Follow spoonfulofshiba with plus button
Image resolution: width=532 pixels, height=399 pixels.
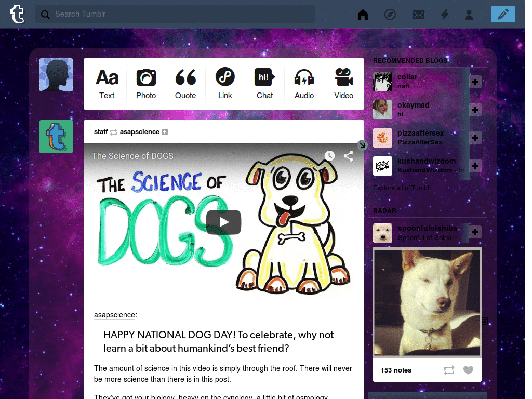tap(475, 232)
